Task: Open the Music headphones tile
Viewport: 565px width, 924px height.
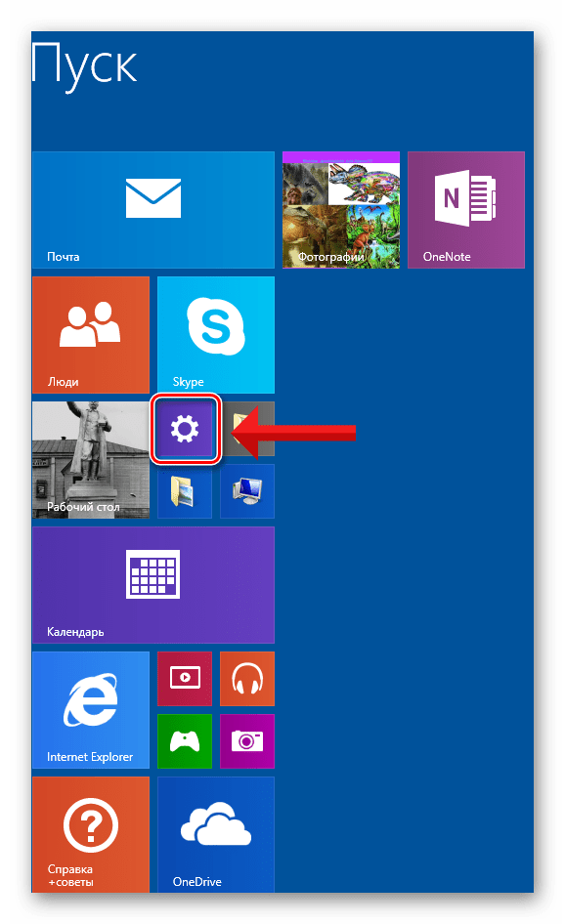Action: tap(247, 678)
